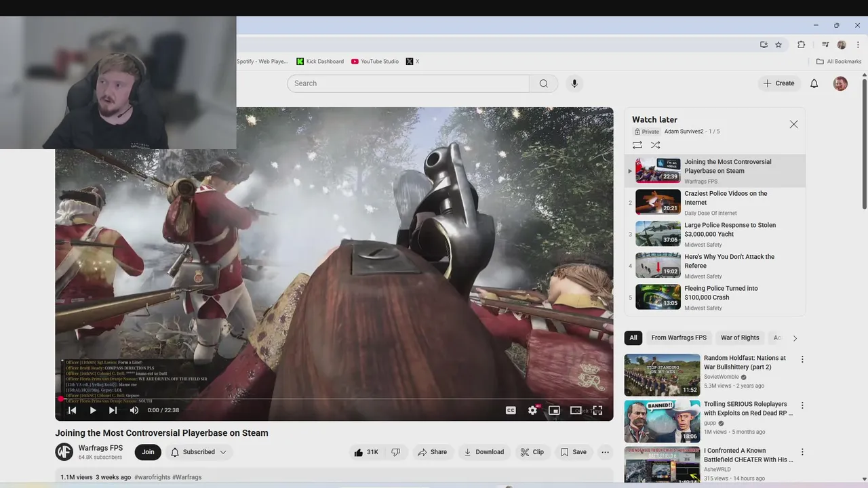Install app icon in address bar
The height and width of the screenshot is (488, 868).
(764, 45)
